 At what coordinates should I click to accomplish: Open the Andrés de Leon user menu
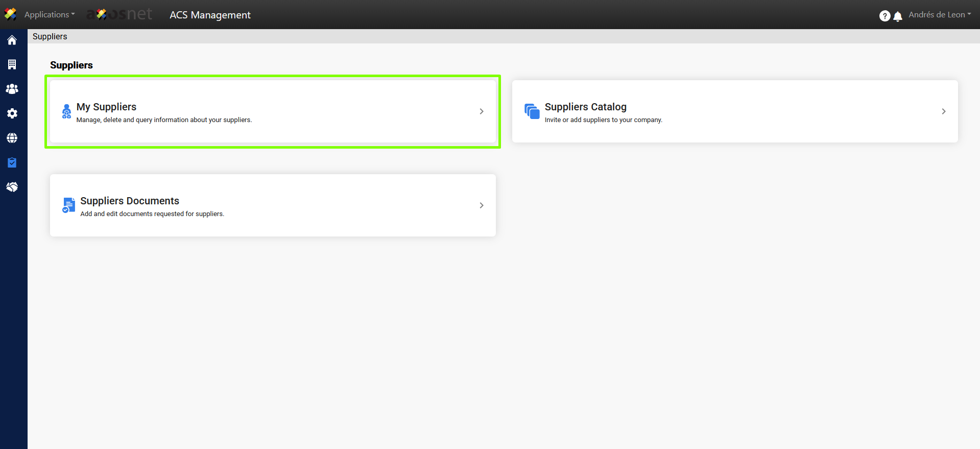939,15
